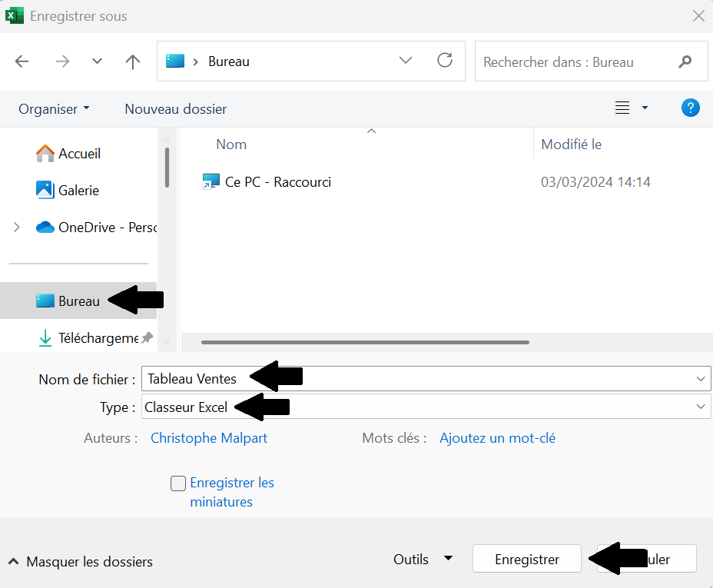Change view with list layout icon

tap(622, 108)
